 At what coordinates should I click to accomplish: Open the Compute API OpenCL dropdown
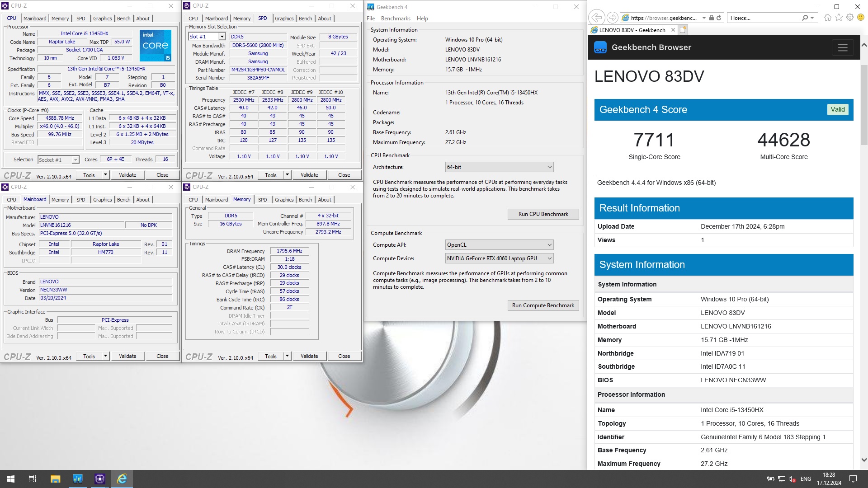click(x=499, y=245)
